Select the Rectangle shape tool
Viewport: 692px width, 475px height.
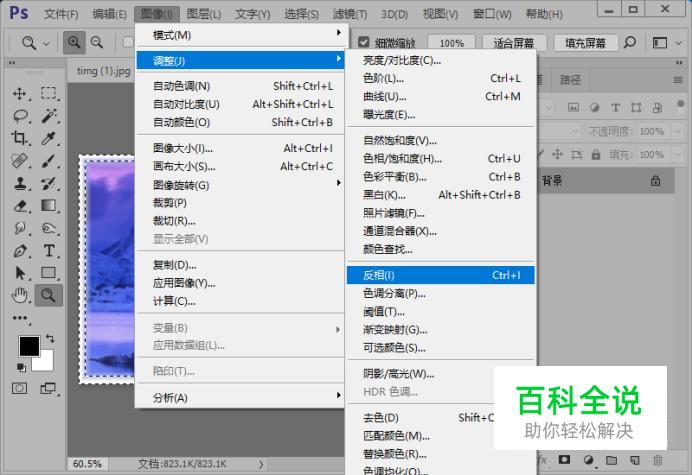point(49,273)
